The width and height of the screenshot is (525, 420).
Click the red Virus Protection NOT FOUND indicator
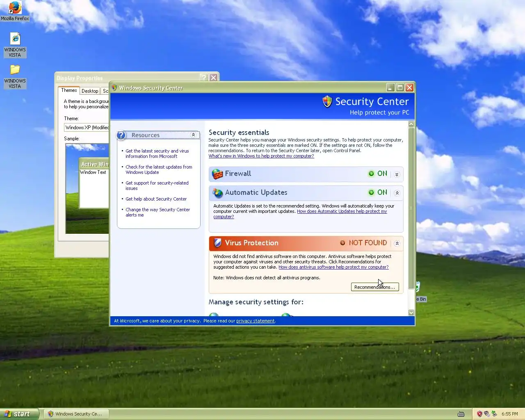point(363,243)
